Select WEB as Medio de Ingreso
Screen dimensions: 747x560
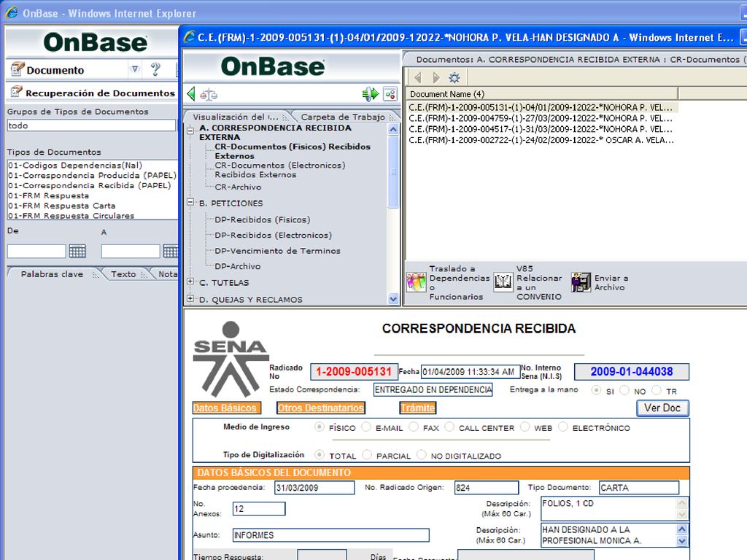point(525,427)
